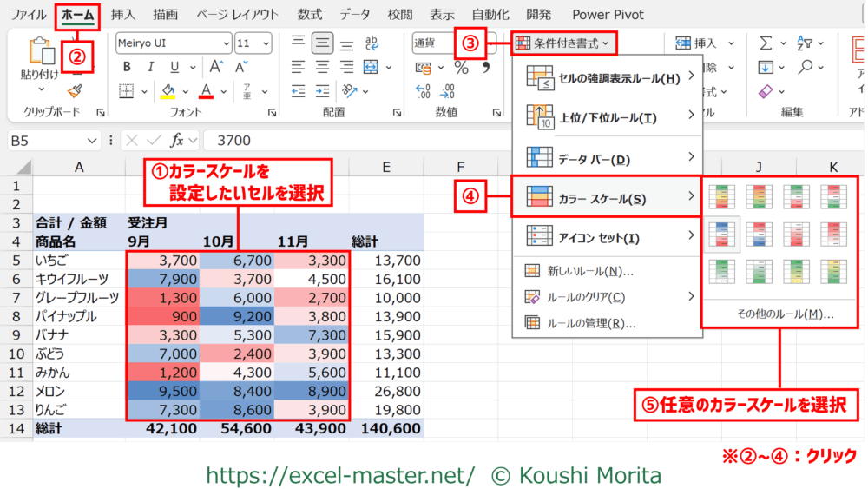Click the 条件付き書式 button
This screenshot has height=489, width=868.
[x=562, y=42]
